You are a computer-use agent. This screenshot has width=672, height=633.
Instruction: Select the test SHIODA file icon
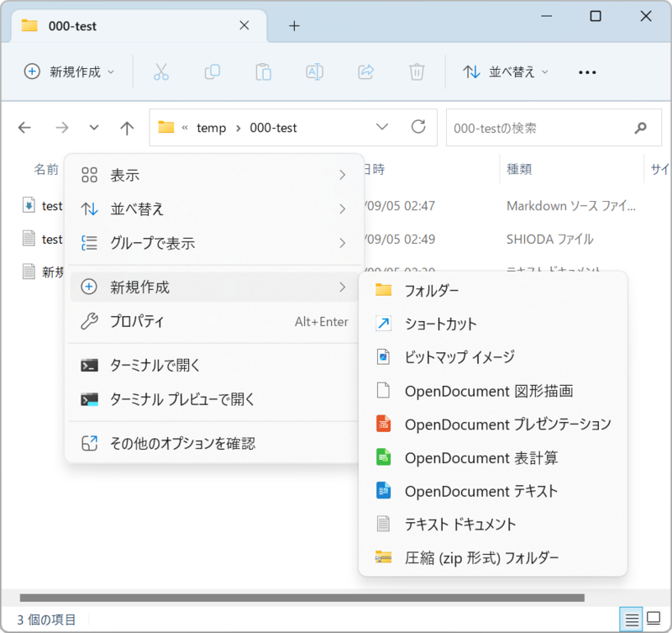pos(29,239)
